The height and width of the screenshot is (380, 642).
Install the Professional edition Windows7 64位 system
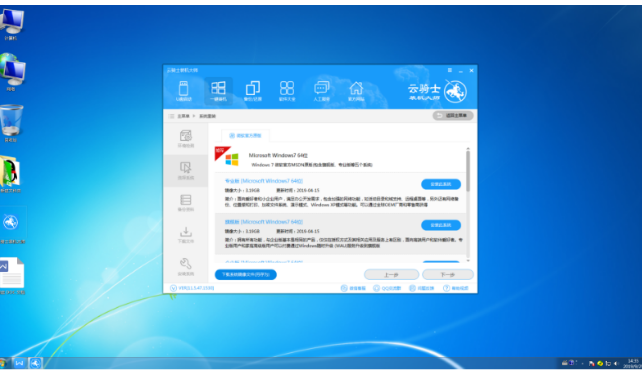coord(441,184)
